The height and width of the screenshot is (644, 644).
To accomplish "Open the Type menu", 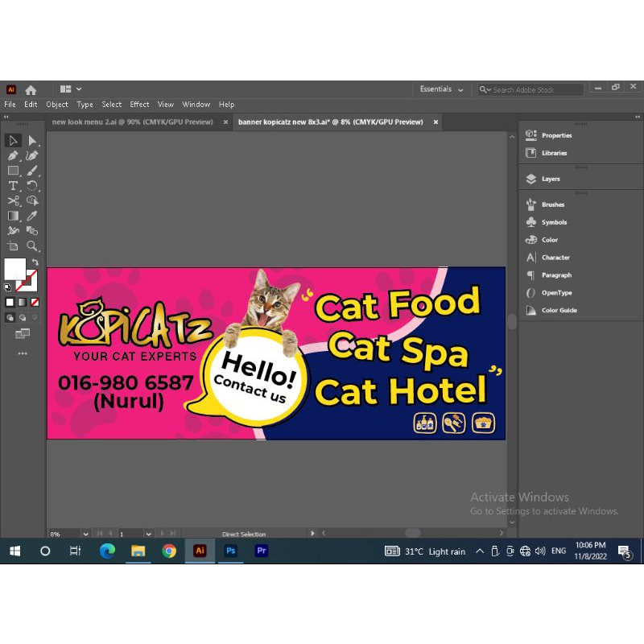I will [85, 105].
